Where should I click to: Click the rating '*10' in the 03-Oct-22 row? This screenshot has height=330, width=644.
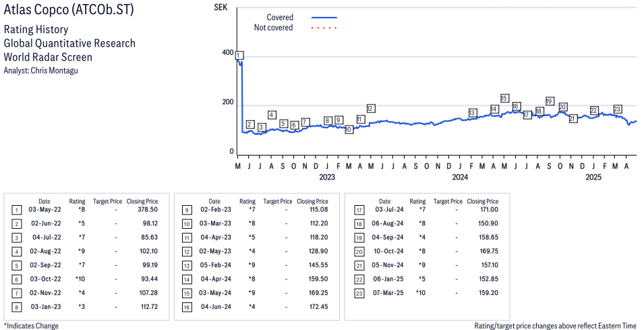[80, 279]
